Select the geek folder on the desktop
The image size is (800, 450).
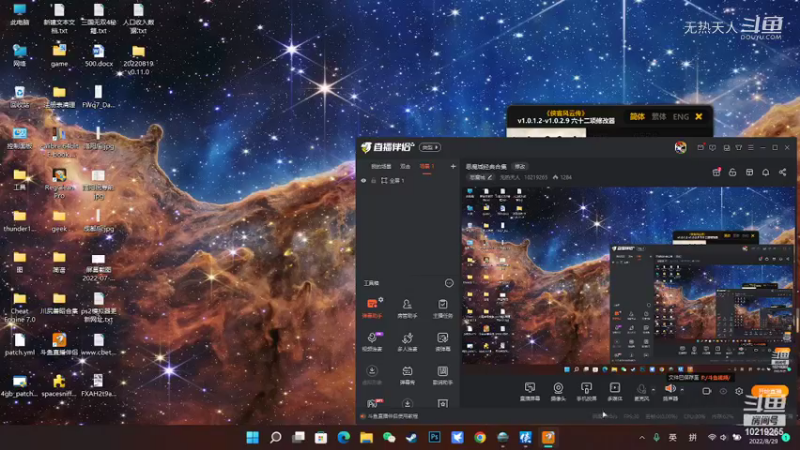[59, 221]
